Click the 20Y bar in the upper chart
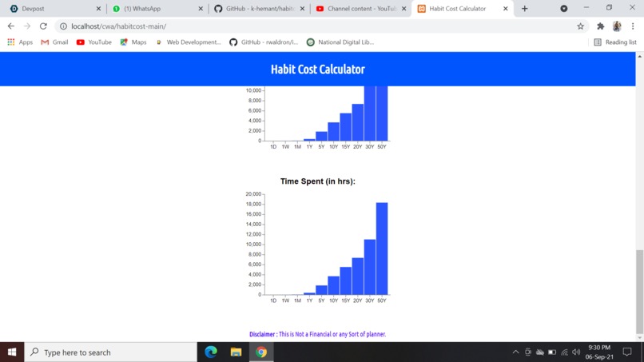 358,122
